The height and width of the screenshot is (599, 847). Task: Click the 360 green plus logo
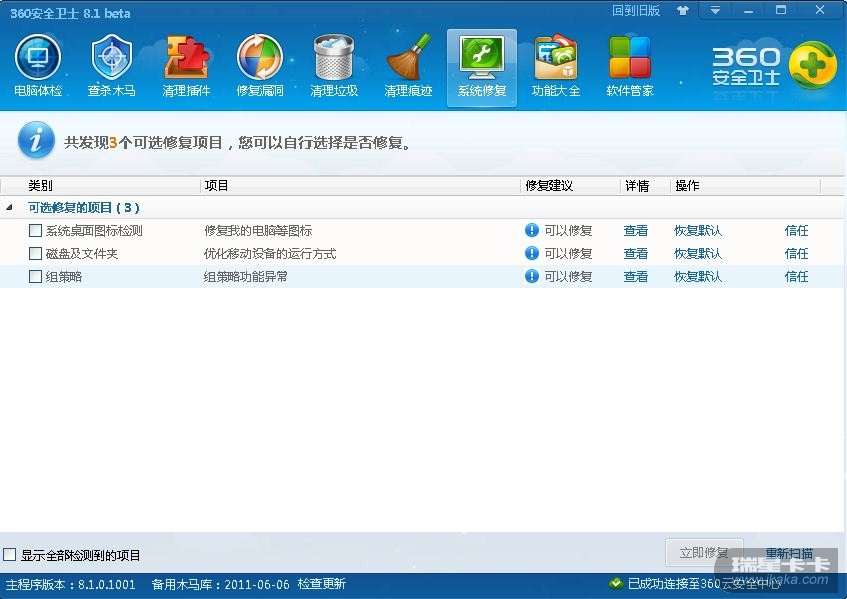click(x=812, y=65)
